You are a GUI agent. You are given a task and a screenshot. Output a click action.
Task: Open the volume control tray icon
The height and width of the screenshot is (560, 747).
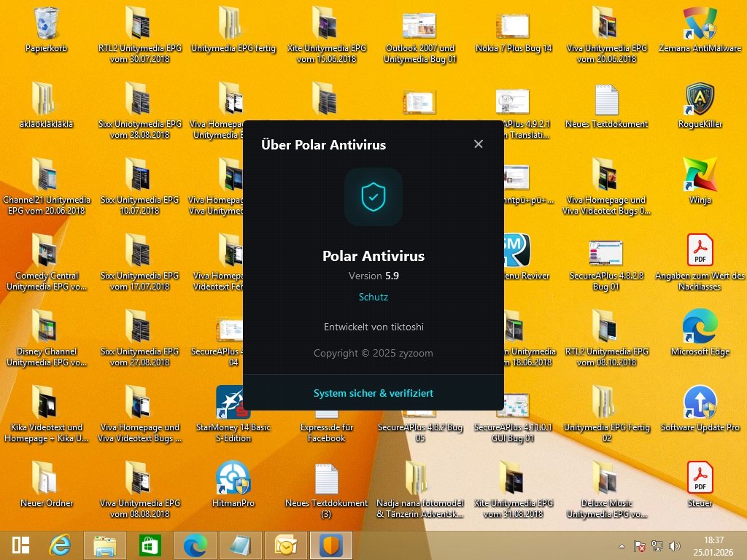[674, 546]
